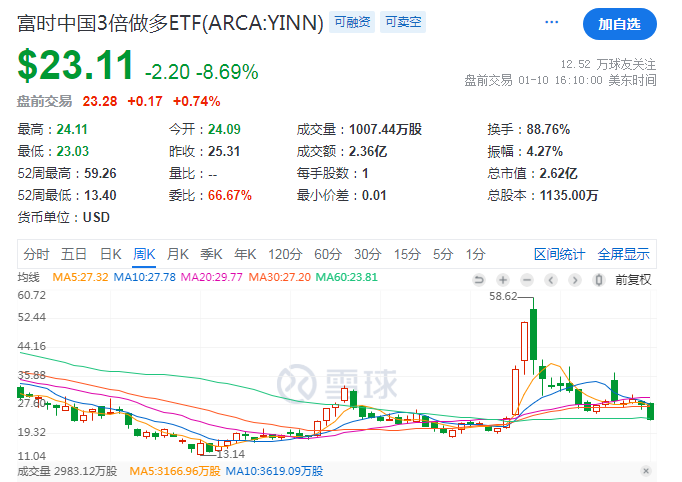Click the MA20:29.77 indicator label
682x482 pixels.
pos(211,277)
